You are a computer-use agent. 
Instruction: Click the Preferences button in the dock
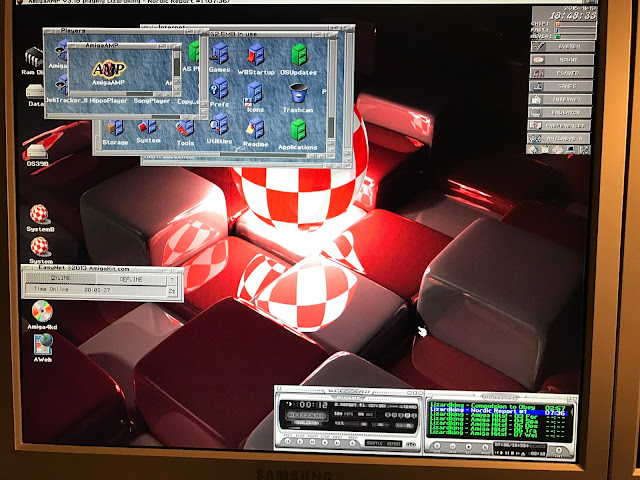point(559,125)
